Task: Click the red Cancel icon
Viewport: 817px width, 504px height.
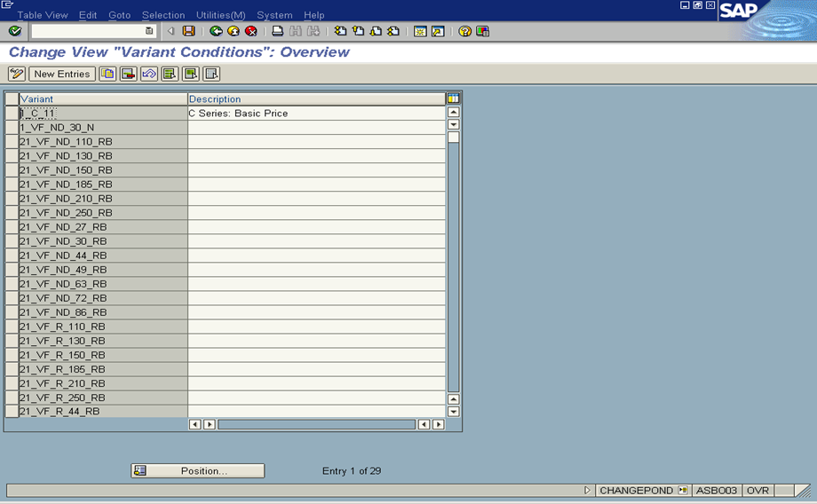Action: 251,31
